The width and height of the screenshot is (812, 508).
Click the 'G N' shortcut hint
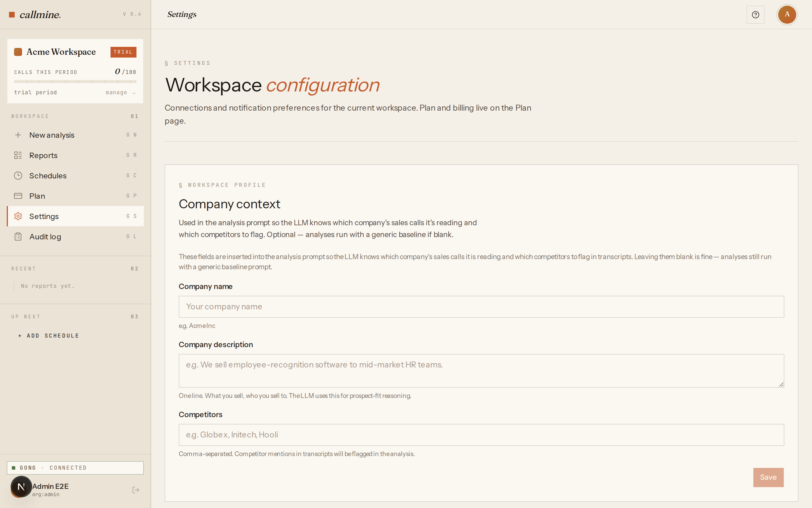(x=132, y=135)
